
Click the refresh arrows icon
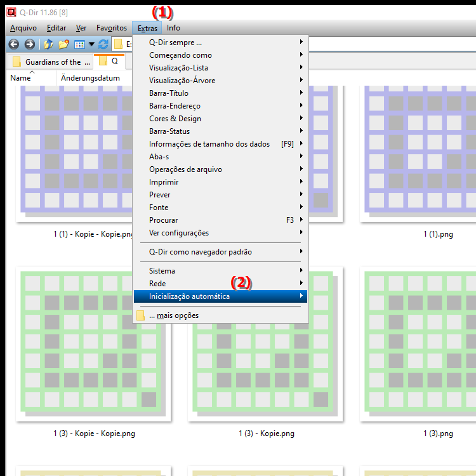coord(103,44)
